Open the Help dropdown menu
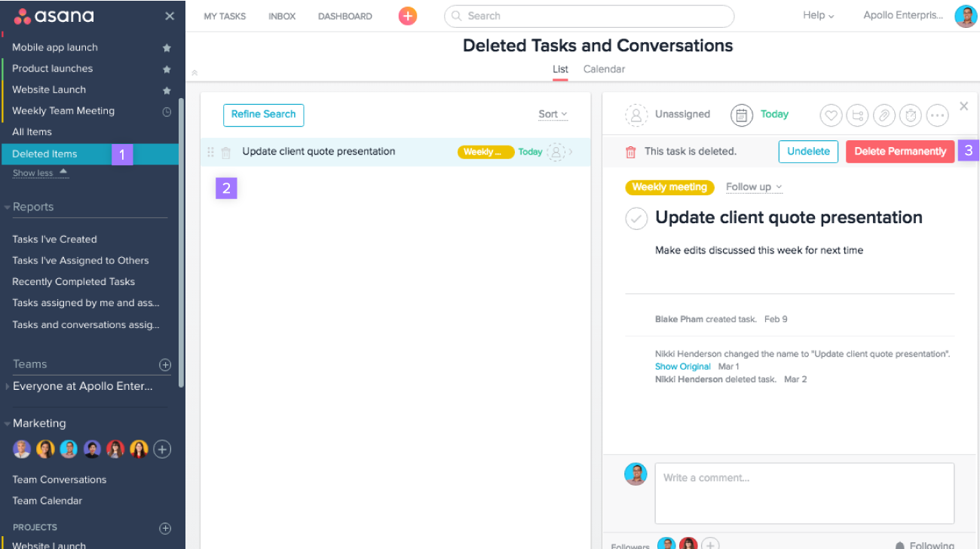The width and height of the screenshot is (980, 549). pyautogui.click(x=818, y=16)
